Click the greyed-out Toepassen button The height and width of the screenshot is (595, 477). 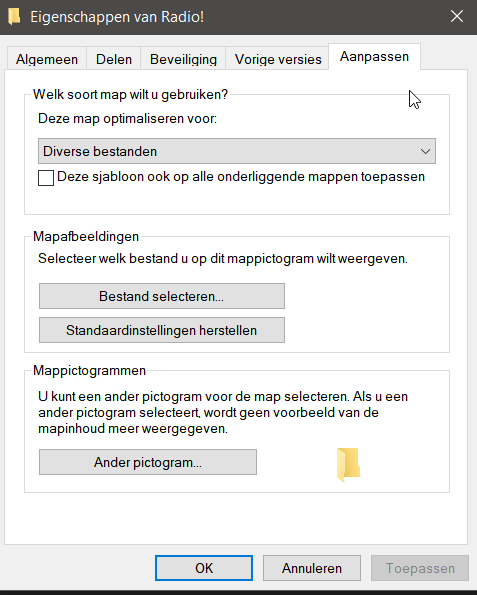[420, 568]
